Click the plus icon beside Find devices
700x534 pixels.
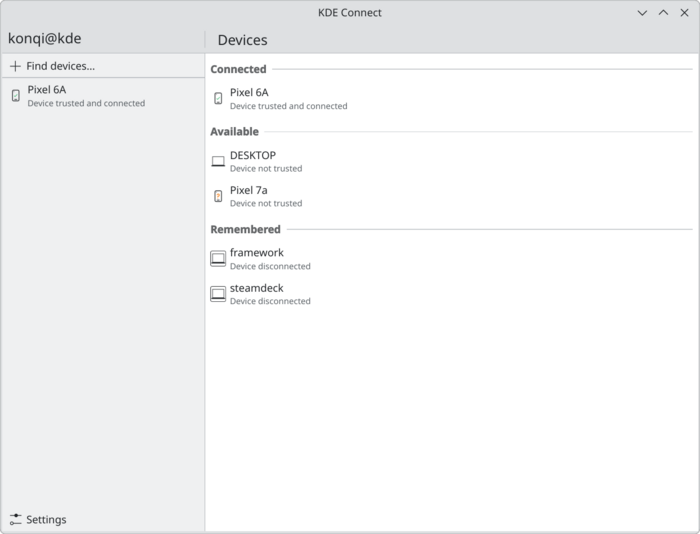[15, 66]
